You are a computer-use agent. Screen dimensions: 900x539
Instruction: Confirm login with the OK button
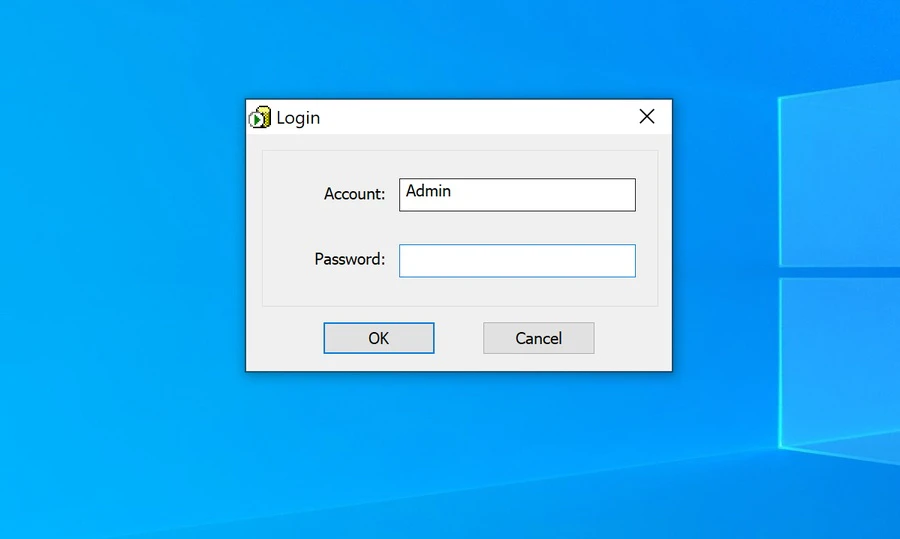pos(379,338)
